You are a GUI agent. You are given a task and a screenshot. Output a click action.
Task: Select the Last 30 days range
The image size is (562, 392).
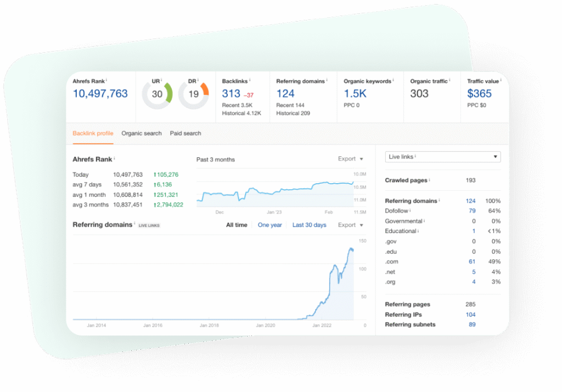309,225
